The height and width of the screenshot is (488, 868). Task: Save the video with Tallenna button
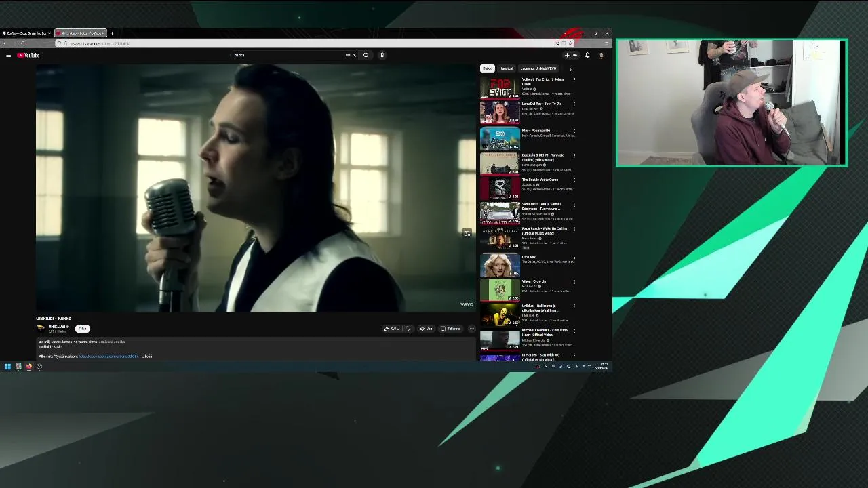click(x=450, y=329)
